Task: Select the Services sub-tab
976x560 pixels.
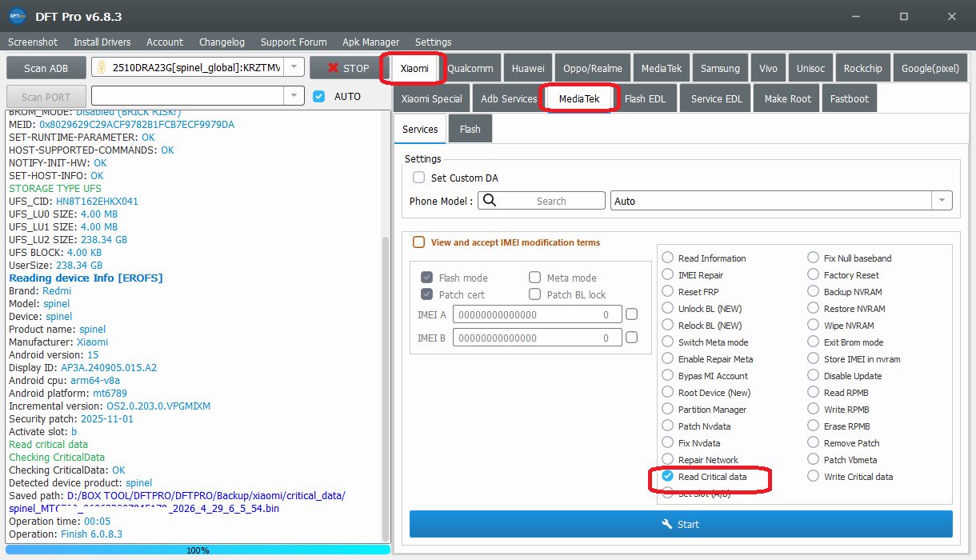Action: pyautogui.click(x=420, y=129)
